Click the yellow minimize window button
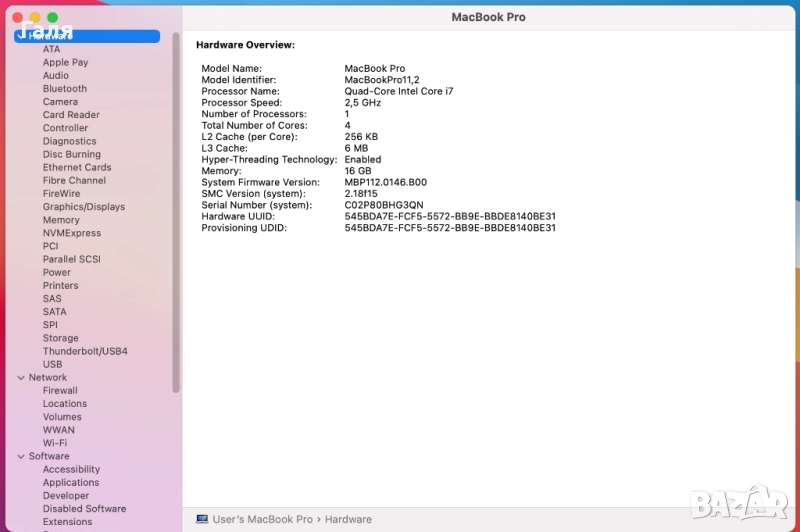Screen dimensions: 800x532 [x=35, y=18]
